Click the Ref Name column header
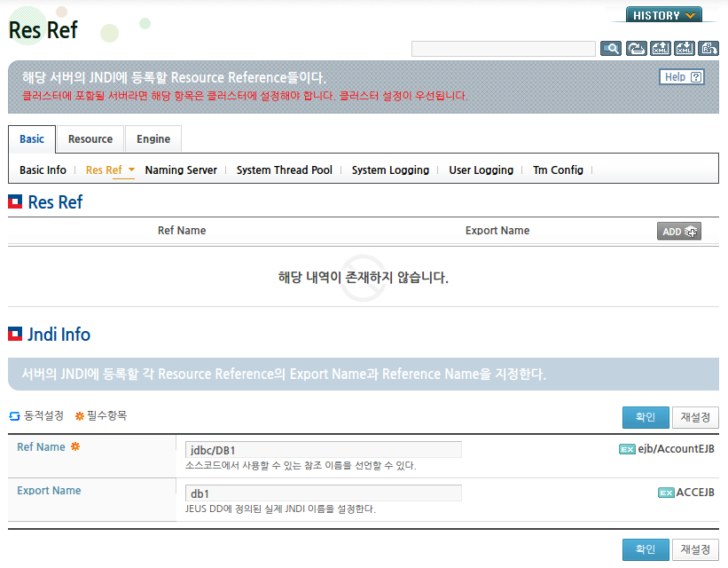This screenshot has height=568, width=728. click(182, 231)
